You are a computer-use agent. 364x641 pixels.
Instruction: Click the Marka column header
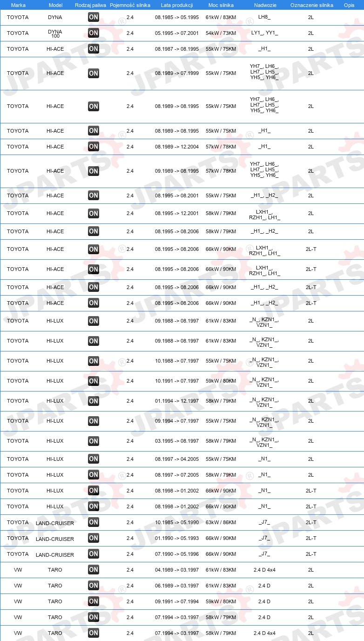click(x=18, y=5)
